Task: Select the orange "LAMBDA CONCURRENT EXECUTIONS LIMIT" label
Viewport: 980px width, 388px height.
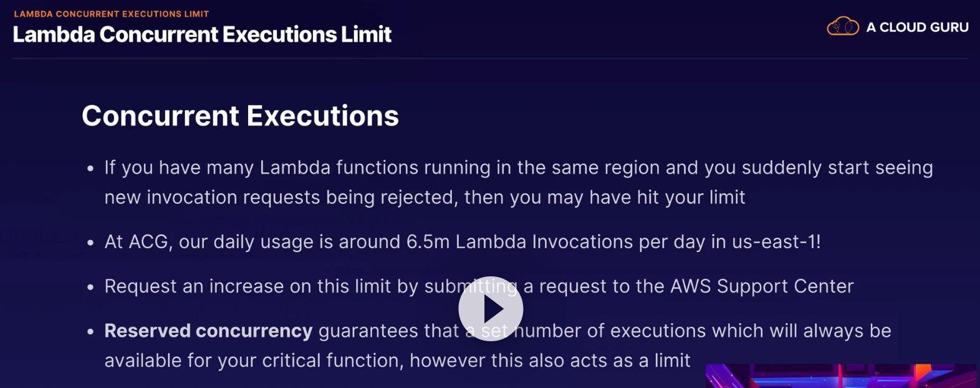Action: coord(112,14)
